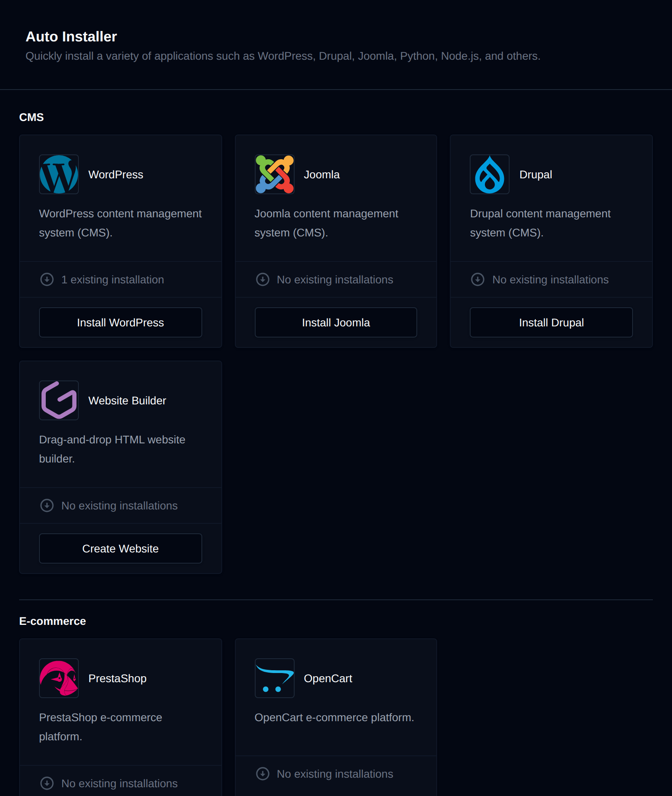The image size is (672, 796).
Task: Click the Website Builder logo icon
Action: tap(59, 400)
